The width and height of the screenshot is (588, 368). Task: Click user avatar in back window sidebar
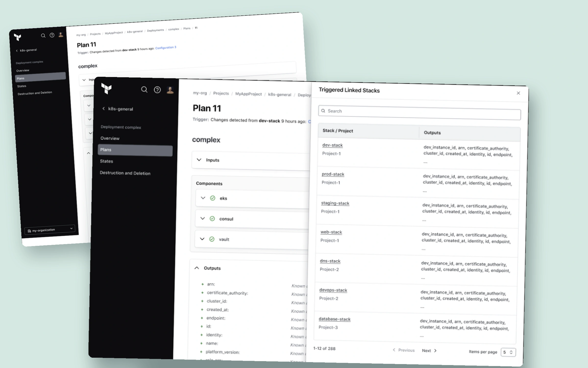pyautogui.click(x=61, y=35)
